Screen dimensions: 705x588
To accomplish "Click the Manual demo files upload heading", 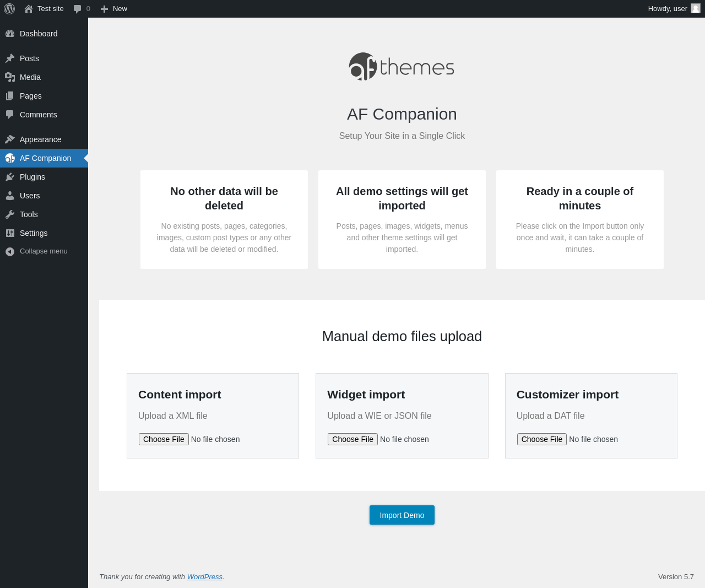I will click(x=402, y=336).
